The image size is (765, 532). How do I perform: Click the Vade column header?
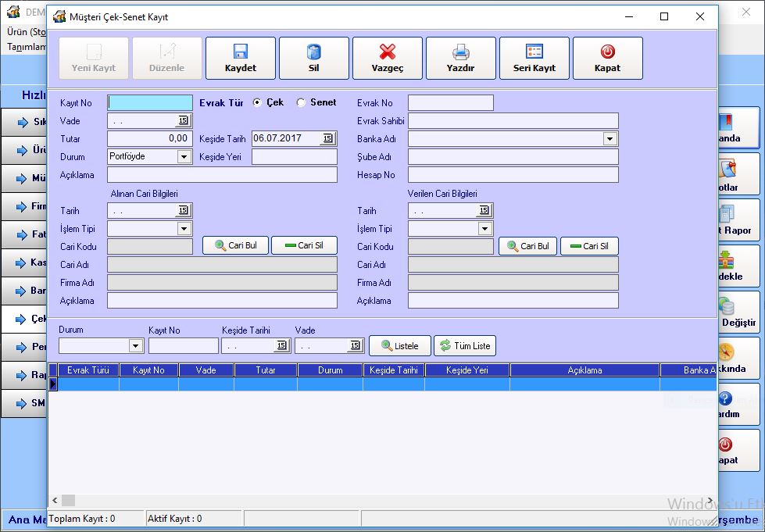point(206,370)
